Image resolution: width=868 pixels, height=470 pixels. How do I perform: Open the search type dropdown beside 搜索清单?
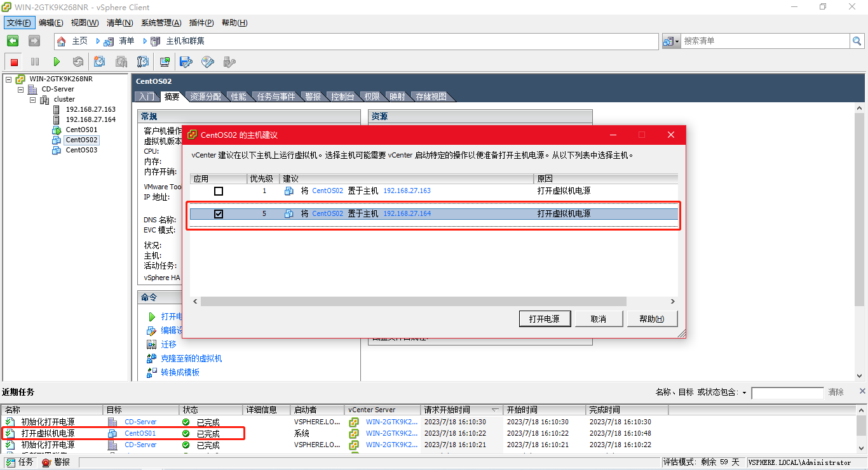click(x=671, y=41)
